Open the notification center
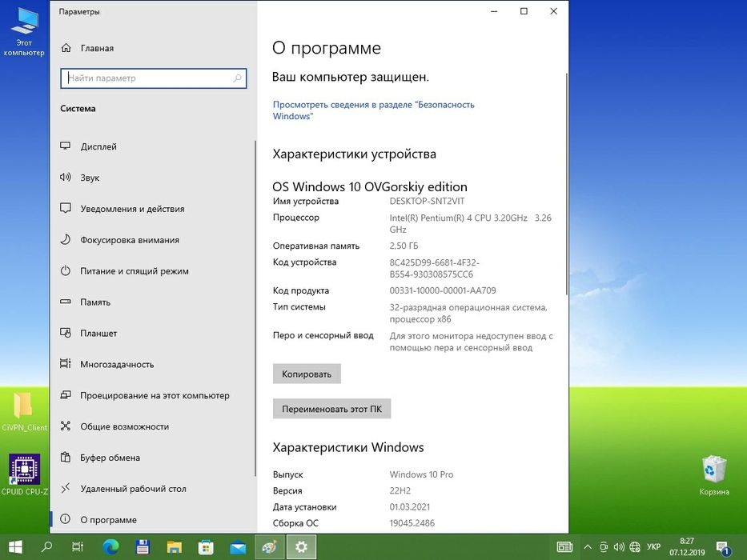This screenshot has width=747, height=560. coord(723,548)
